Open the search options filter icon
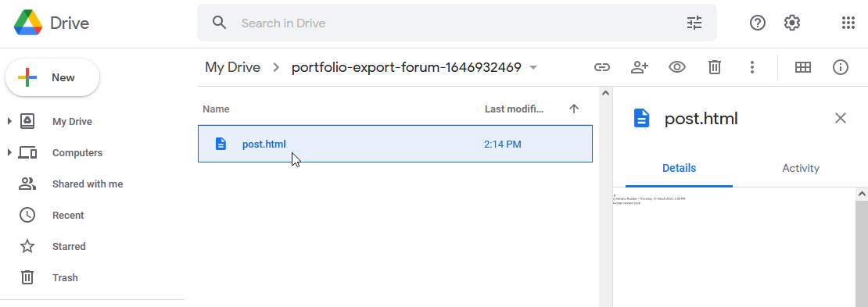Viewport: 868px width, 307px height. click(x=694, y=23)
